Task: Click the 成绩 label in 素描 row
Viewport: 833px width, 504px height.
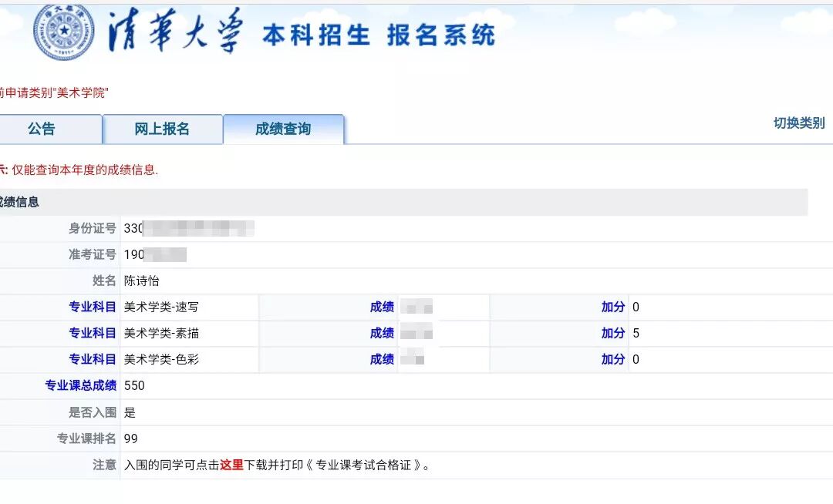Action: coord(382,333)
